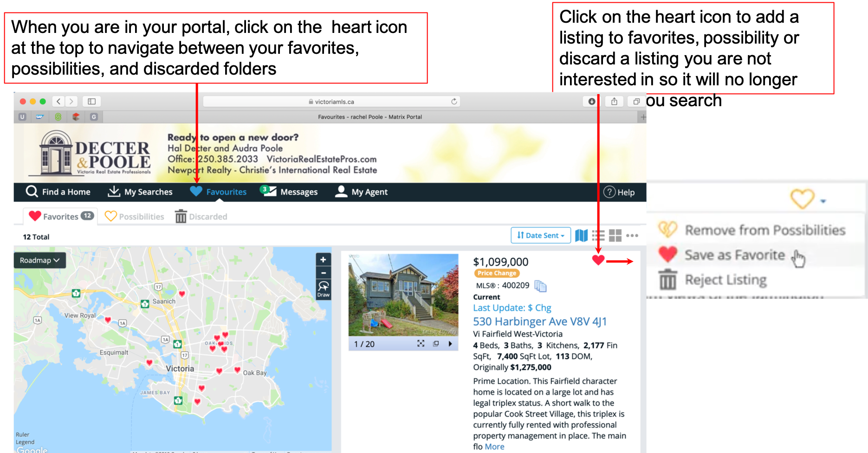
Task: Expand listing photo to fullscreen
Action: (421, 344)
